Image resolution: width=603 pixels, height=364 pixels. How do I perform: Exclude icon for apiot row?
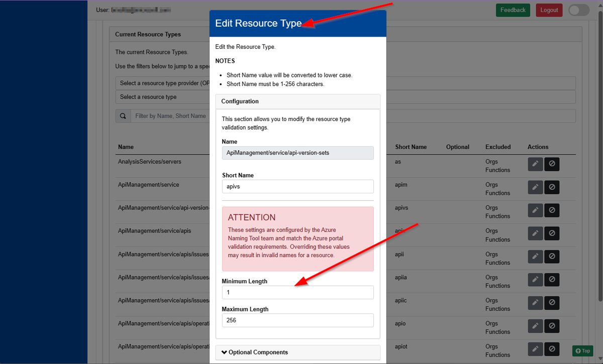[x=552, y=349]
